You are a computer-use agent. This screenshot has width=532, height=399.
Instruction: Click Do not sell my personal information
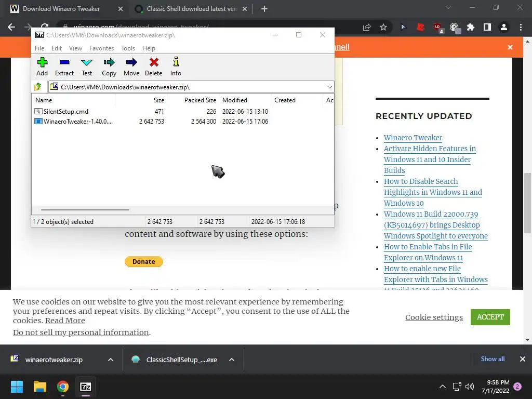tap(81, 332)
